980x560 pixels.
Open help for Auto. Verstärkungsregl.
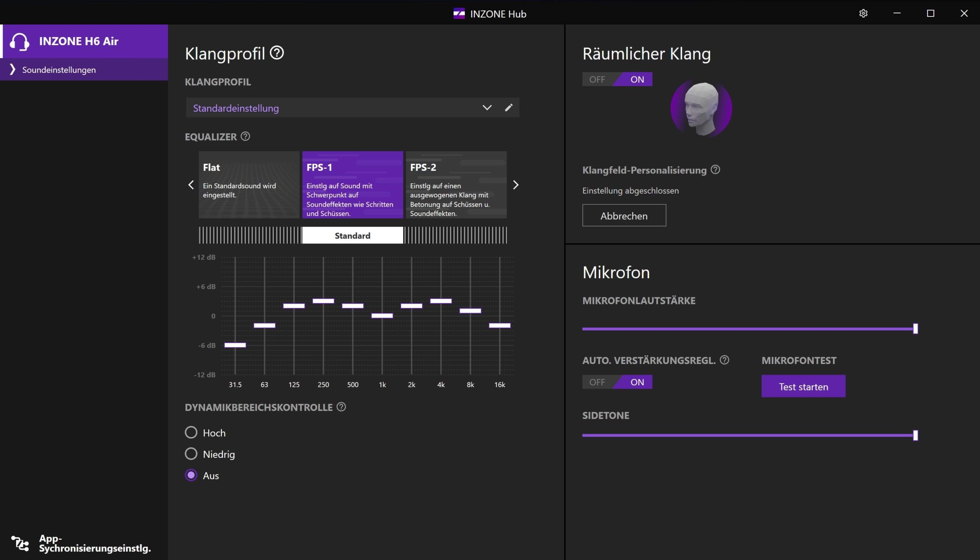724,359
